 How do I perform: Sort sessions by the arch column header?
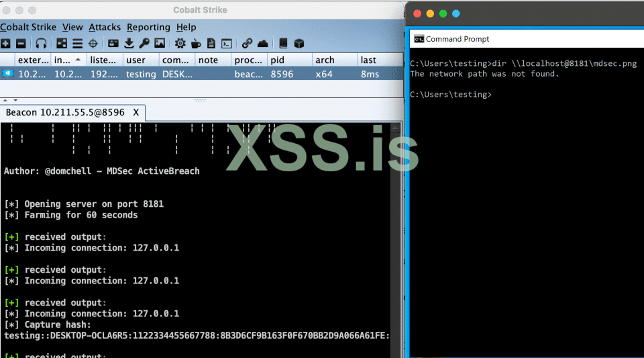(x=334, y=60)
